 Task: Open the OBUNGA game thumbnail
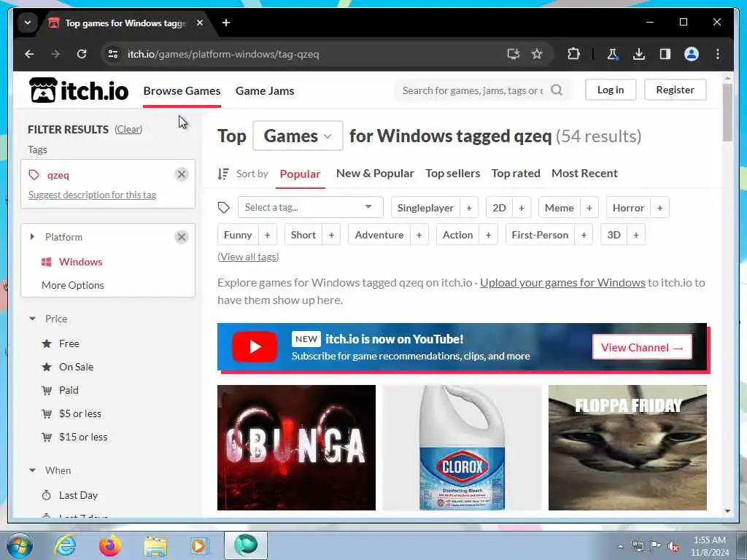click(x=296, y=448)
